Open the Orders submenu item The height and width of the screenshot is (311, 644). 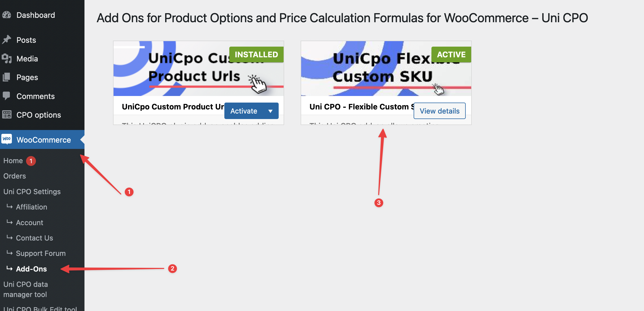(15, 176)
